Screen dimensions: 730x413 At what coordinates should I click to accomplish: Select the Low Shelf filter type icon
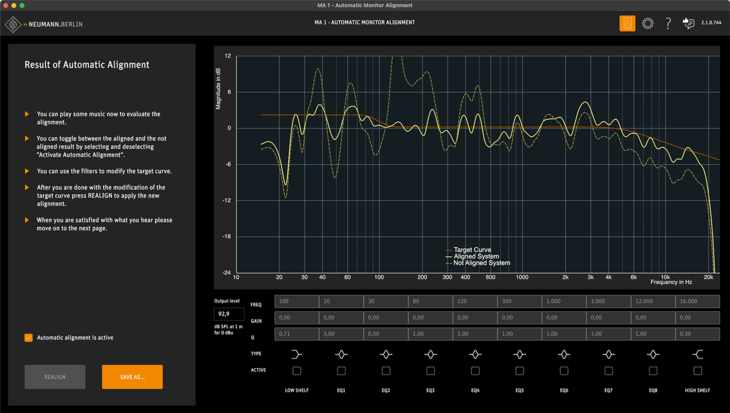(297, 354)
